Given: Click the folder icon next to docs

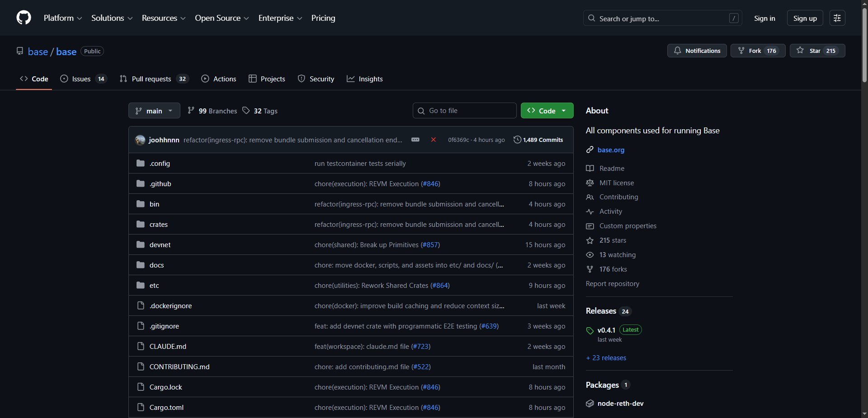Looking at the screenshot, I should point(141,265).
